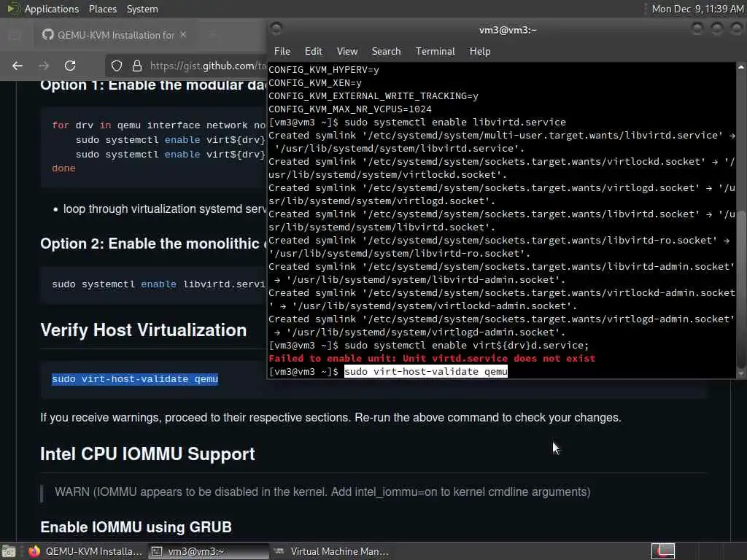Viewport: 747px width, 560px height.
Task: Click the CONFIG_KVM_HYPERV=y terminal line
Action: [324, 70]
